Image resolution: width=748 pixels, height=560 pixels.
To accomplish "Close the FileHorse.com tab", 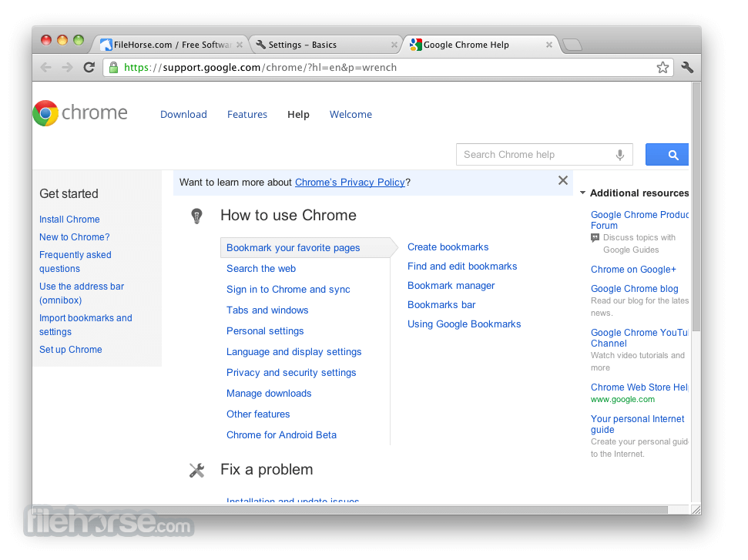I will click(x=240, y=45).
